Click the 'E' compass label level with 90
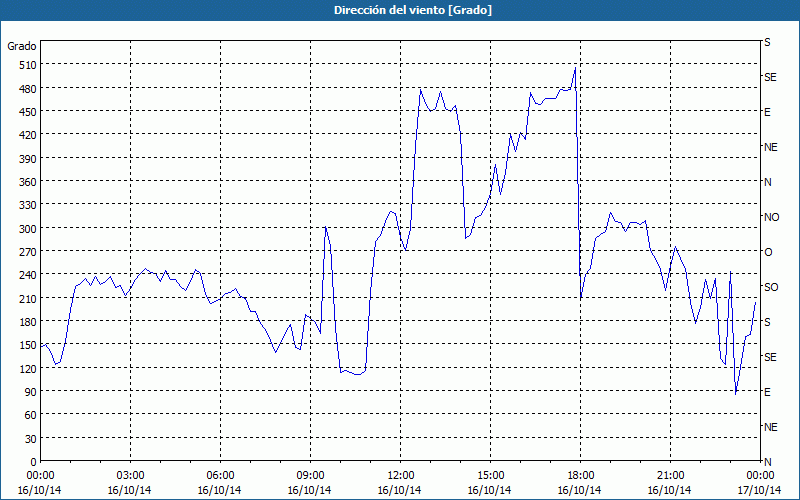The height and width of the screenshot is (500, 800). pyautogui.click(x=767, y=392)
